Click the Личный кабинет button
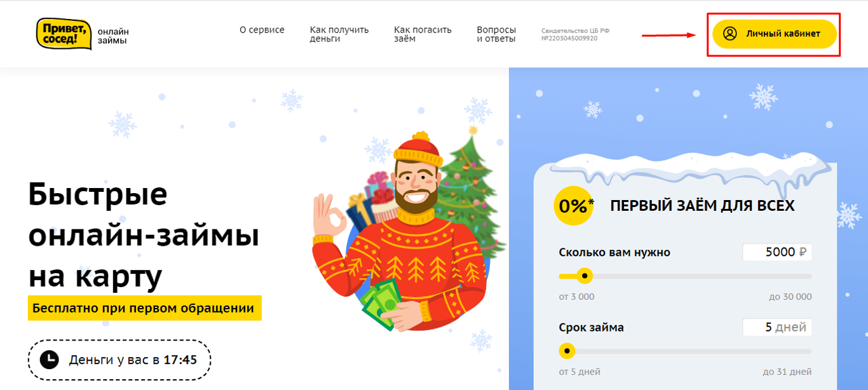This screenshot has width=868, height=390. (773, 34)
